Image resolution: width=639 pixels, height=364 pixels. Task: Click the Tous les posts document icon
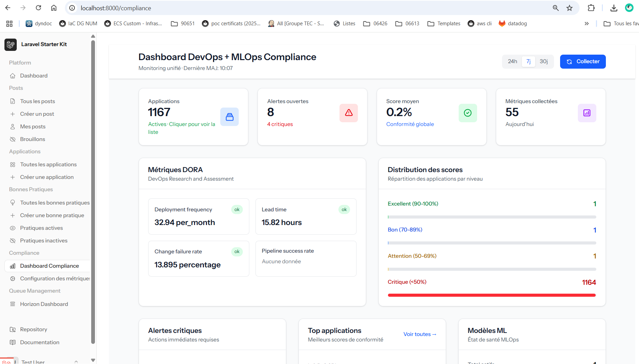pos(13,101)
